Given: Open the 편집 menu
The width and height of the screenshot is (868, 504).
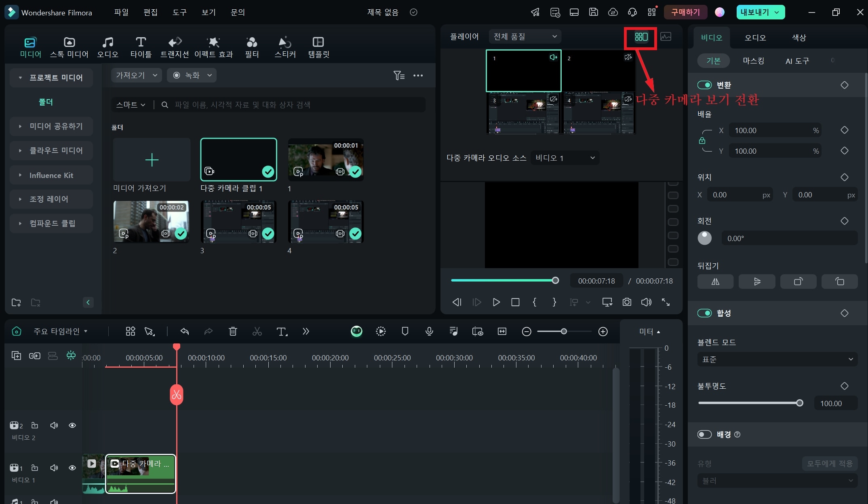Looking at the screenshot, I should coord(150,12).
